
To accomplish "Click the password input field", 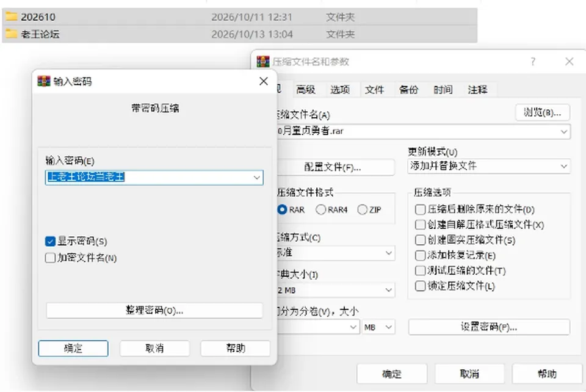I will coord(154,178).
